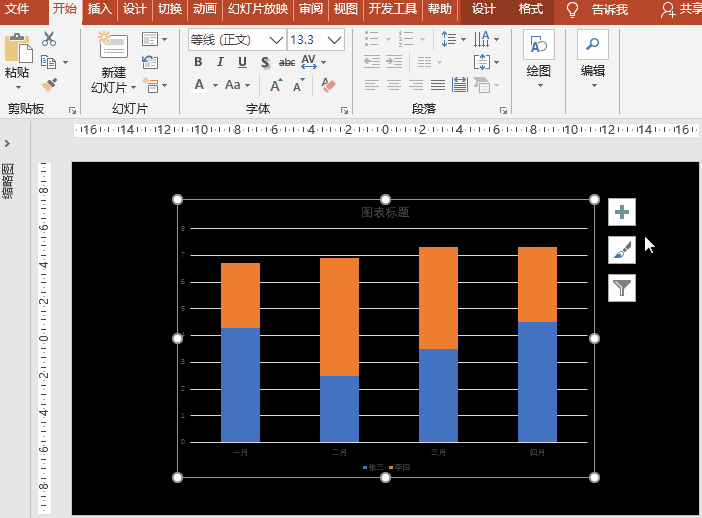
Task: Switch to the 插入 ribbon tab
Action: [x=99, y=9]
